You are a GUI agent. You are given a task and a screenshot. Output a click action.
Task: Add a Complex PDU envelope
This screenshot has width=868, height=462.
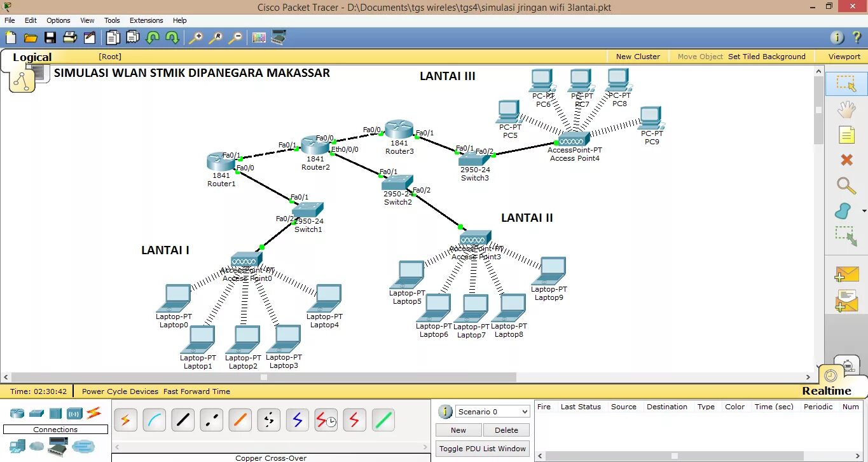click(846, 301)
